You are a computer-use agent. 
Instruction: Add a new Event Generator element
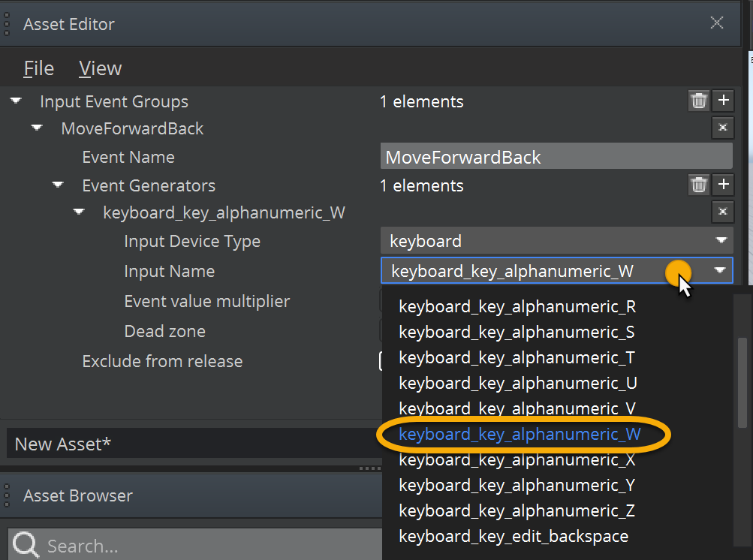coord(723,185)
